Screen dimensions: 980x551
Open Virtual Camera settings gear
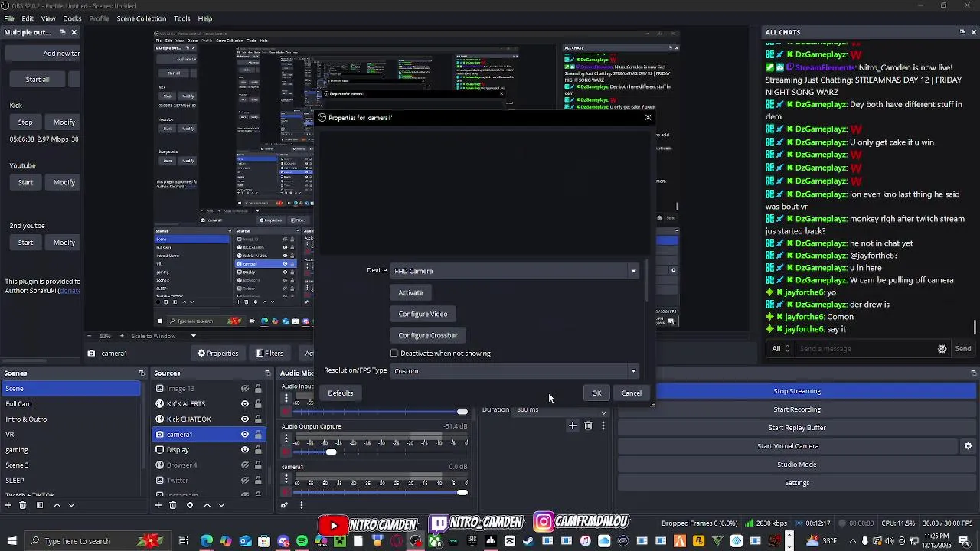click(968, 446)
